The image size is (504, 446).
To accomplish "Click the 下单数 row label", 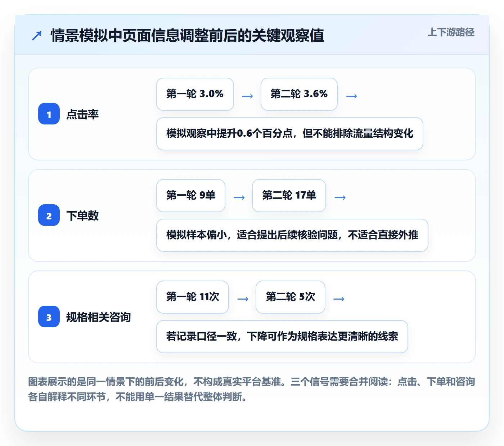I will 82,216.
